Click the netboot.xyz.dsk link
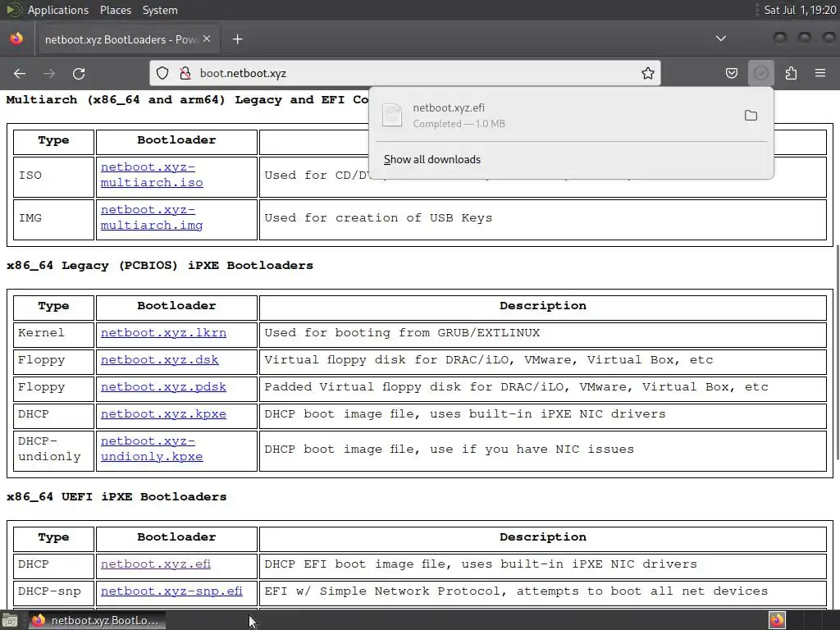This screenshot has width=840, height=630. (x=160, y=359)
